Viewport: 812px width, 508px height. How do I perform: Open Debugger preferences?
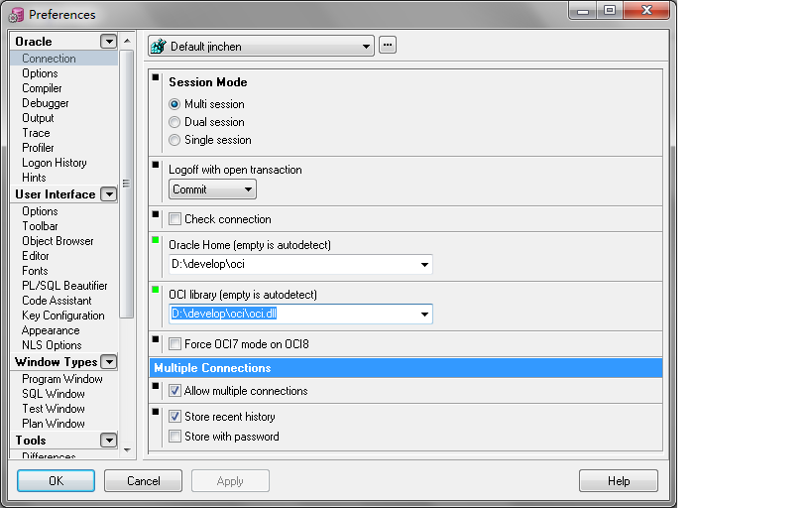[46, 103]
